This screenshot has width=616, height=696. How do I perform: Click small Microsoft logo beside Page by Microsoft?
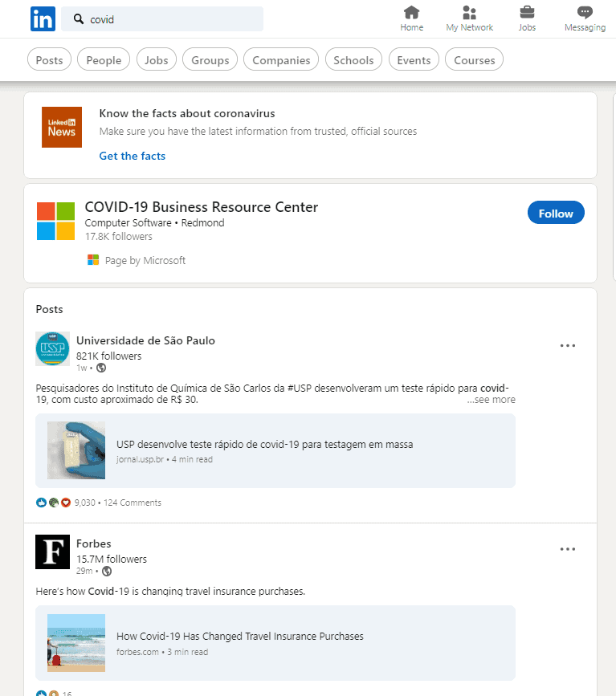pos(93,259)
